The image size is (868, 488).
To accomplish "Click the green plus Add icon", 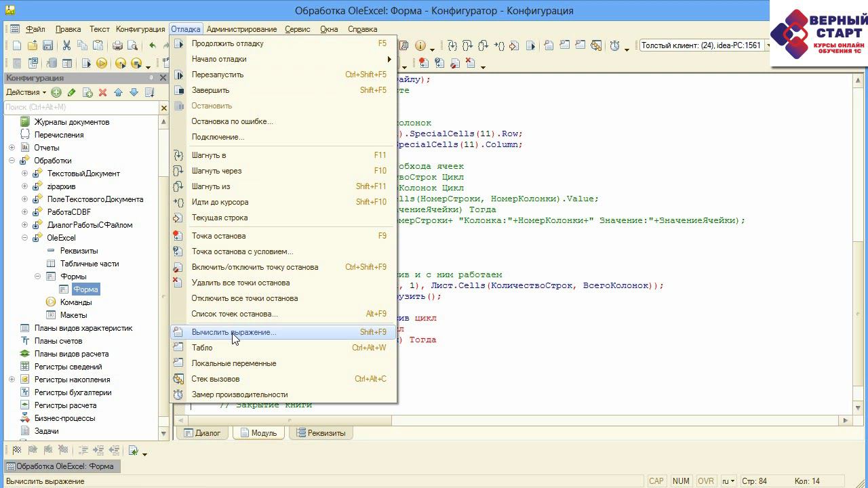I will click(x=56, y=92).
